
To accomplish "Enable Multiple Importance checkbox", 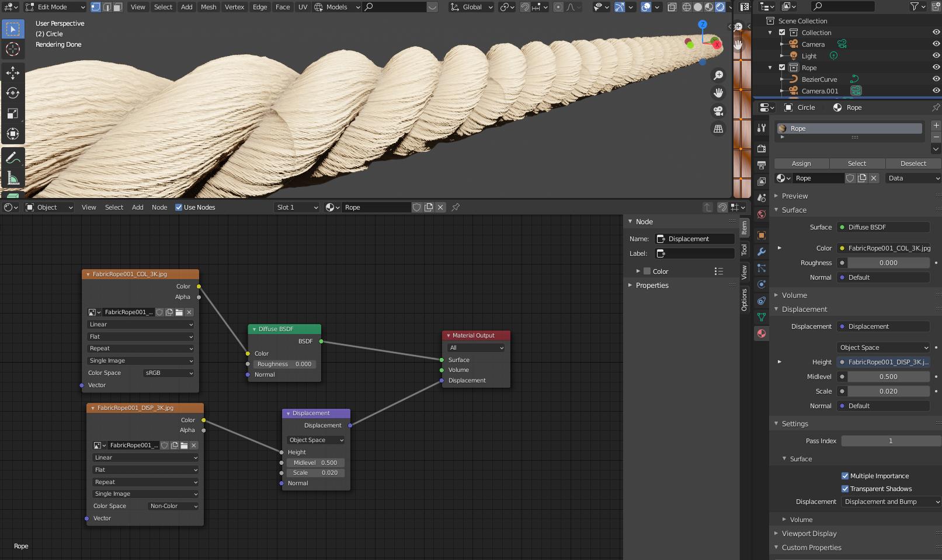I will (845, 476).
